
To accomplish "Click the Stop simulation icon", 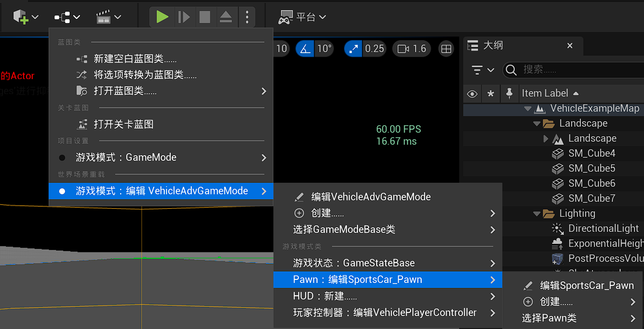I will [x=204, y=17].
